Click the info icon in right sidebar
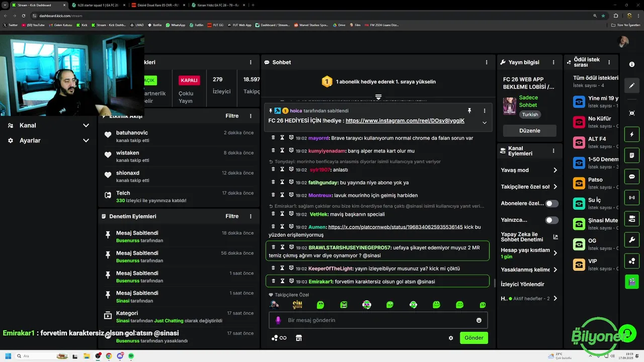This screenshot has width=644, height=362. coord(632,64)
